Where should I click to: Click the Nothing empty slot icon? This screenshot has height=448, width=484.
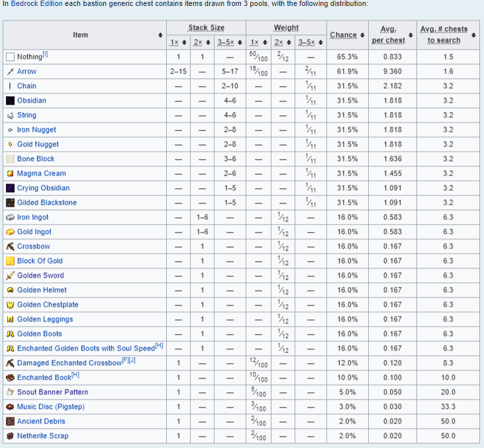10,57
